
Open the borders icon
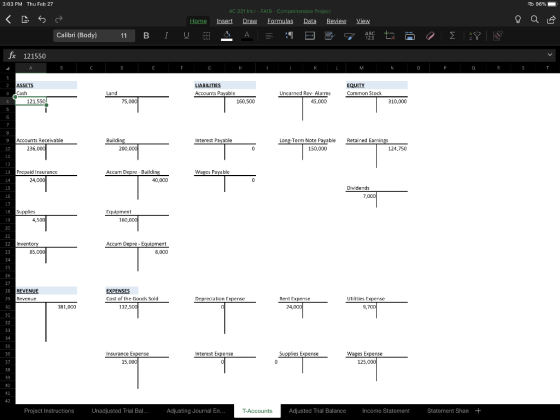tap(206, 35)
